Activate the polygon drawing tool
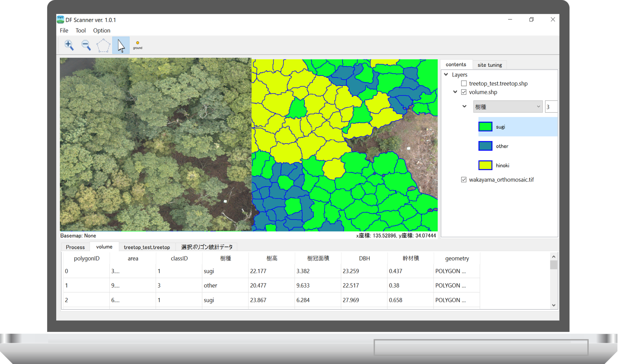The height and width of the screenshot is (364, 619). [x=103, y=45]
